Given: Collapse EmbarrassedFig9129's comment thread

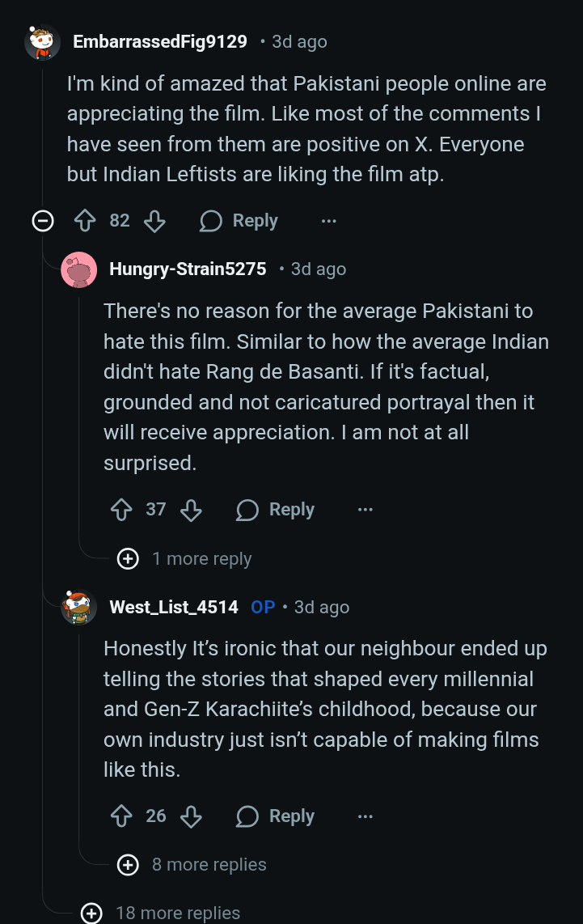Looking at the screenshot, I should [x=43, y=221].
